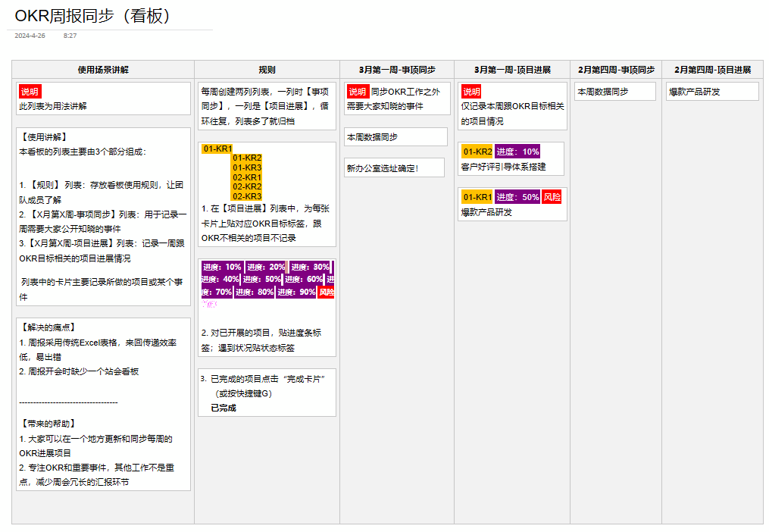Click the 使用场景讲解 column header
The width and height of the screenshot is (769, 532).
103,70
